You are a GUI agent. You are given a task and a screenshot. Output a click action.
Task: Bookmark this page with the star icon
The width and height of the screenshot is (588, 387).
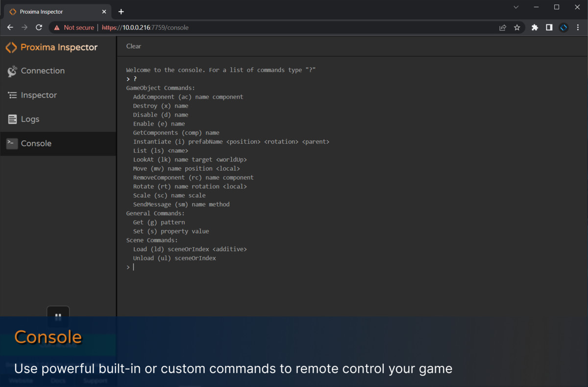pyautogui.click(x=517, y=27)
